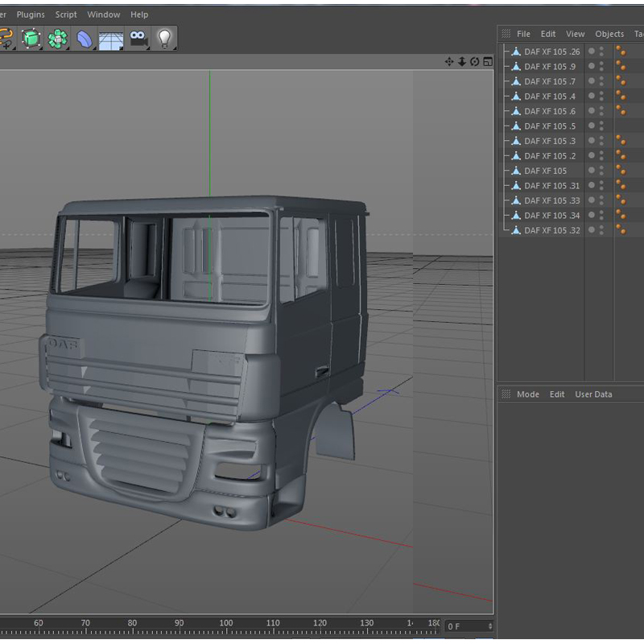644x644 pixels.
Task: Add a Floor environment object
Action: pyautogui.click(x=111, y=39)
